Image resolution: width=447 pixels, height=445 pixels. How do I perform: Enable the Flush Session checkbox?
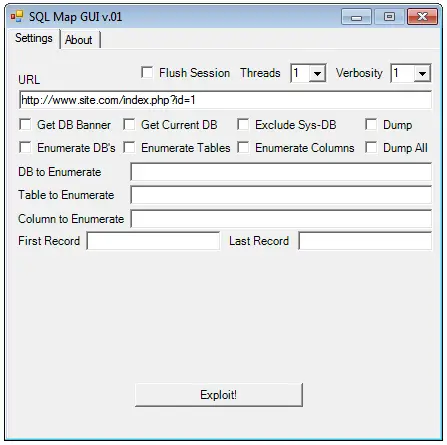pyautogui.click(x=147, y=72)
